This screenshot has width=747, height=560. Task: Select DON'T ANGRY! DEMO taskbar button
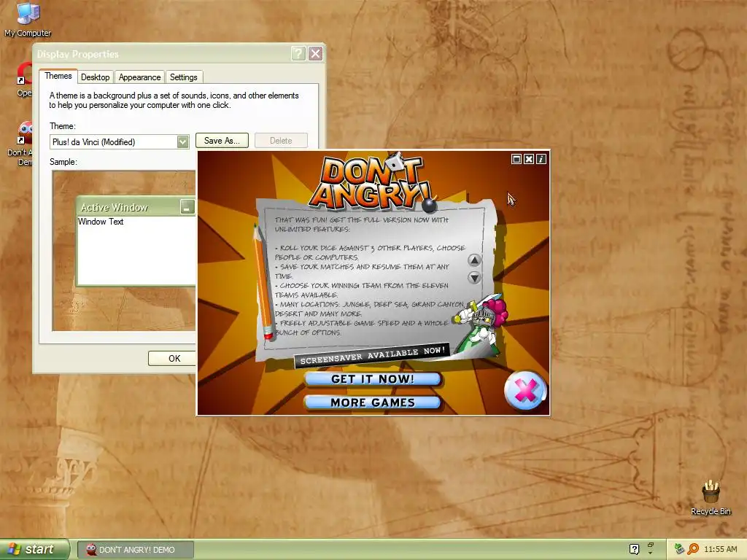[136, 550]
